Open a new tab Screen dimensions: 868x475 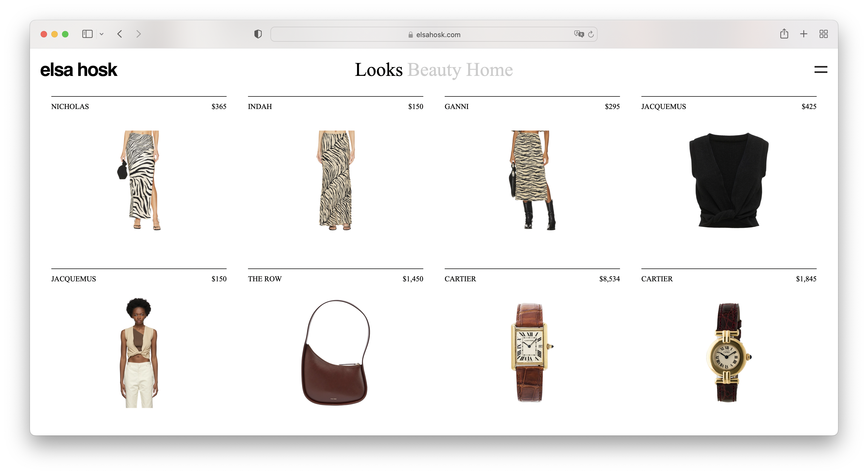pos(804,34)
